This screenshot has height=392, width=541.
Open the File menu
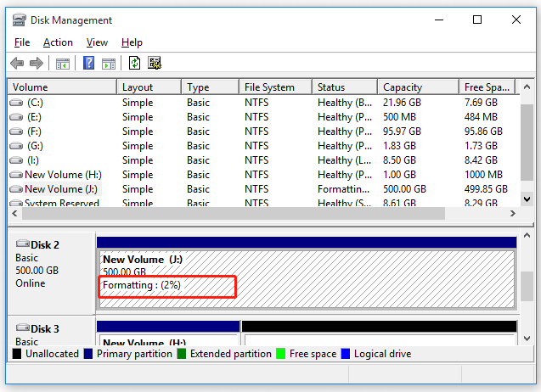[22, 42]
